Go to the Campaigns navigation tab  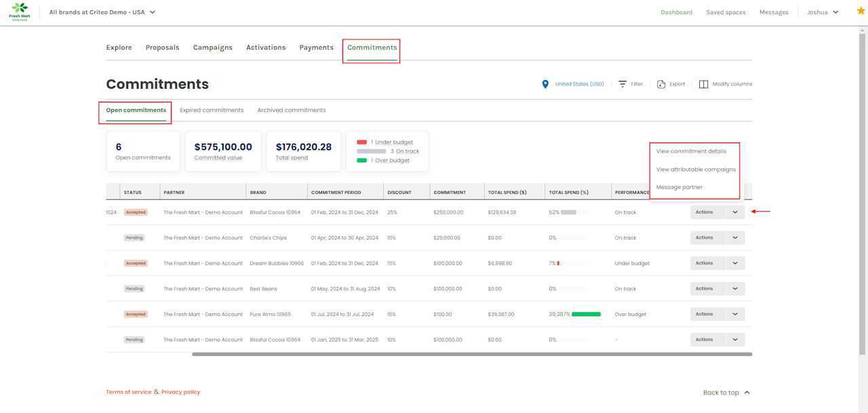click(x=212, y=47)
